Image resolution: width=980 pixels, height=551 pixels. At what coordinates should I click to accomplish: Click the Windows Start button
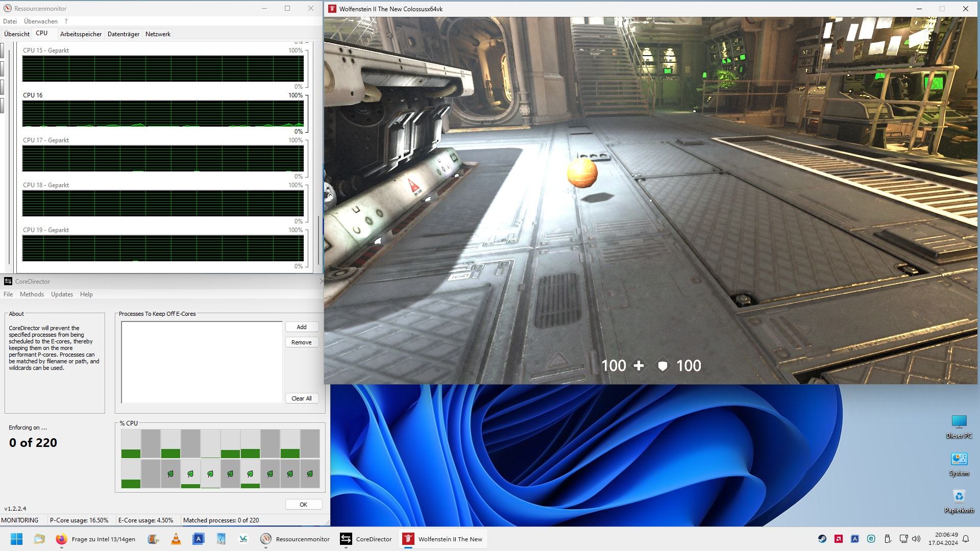16,539
